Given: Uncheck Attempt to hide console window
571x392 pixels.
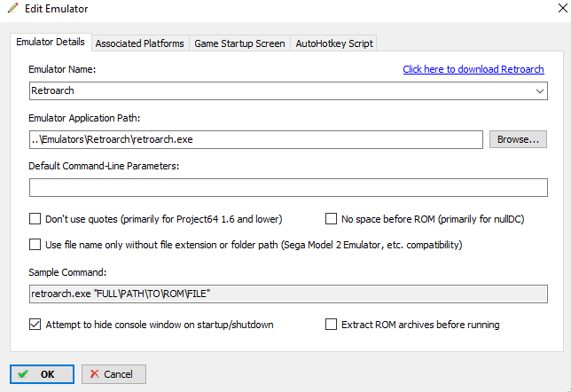Looking at the screenshot, I should 35,325.
